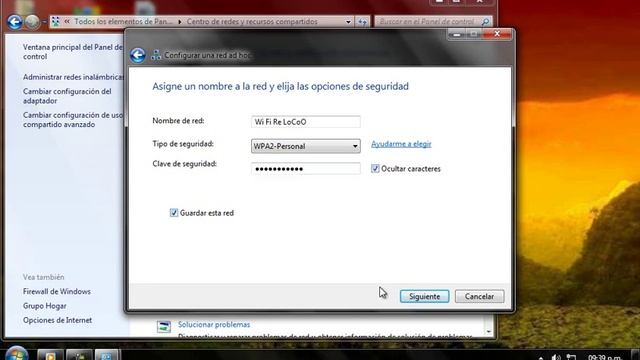This screenshot has height=360, width=640.
Task: Click the Control Panel window's forward arrow
Action: pos(32,22)
